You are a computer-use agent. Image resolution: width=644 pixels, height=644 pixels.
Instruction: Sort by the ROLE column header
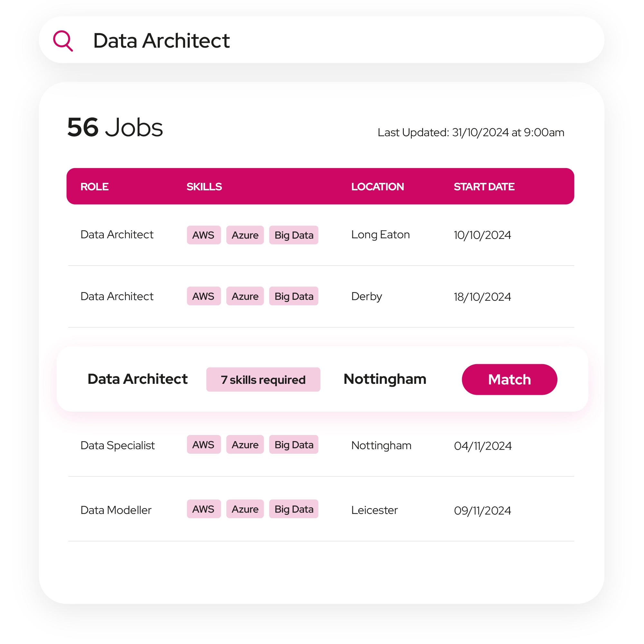coord(94,187)
